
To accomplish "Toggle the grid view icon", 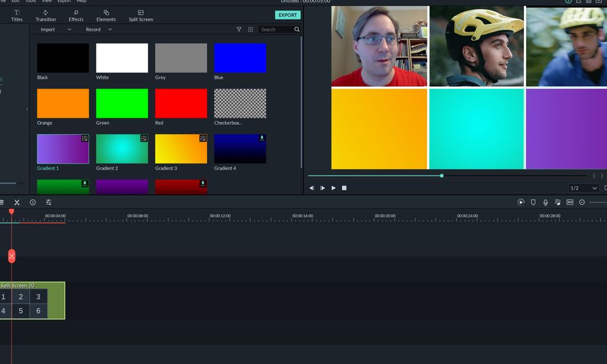I will 251,30.
